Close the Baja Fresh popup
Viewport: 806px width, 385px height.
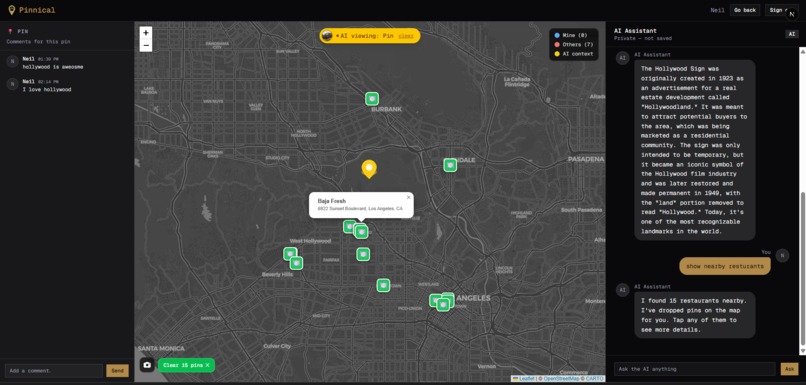(409, 197)
